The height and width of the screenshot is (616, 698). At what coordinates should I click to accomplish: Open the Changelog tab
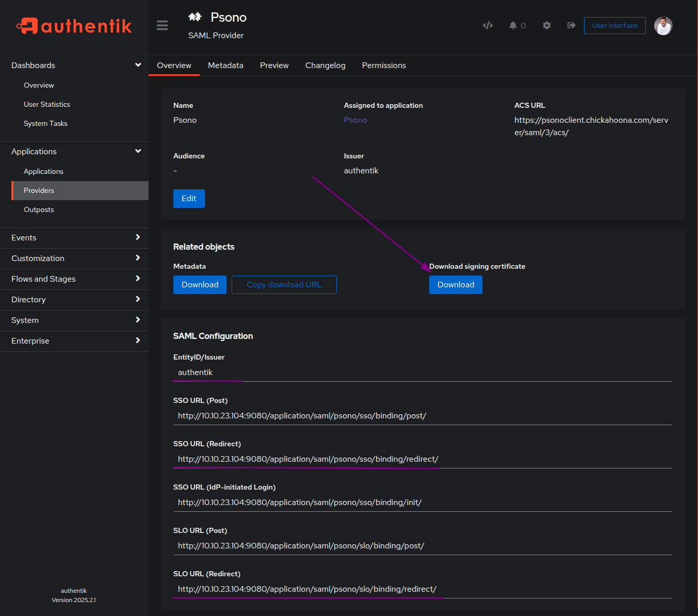click(x=325, y=66)
